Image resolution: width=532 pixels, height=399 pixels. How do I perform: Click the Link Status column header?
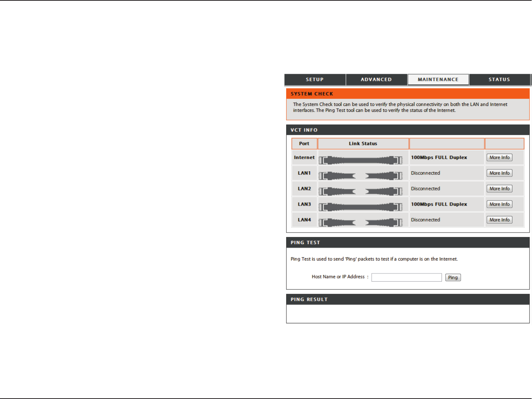pos(363,144)
